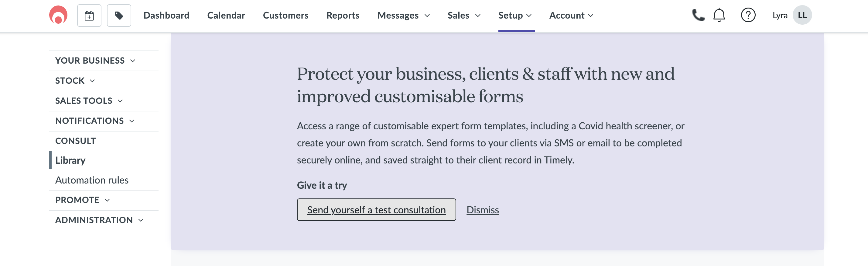
Task: Select Library in the Consult section
Action: click(70, 160)
